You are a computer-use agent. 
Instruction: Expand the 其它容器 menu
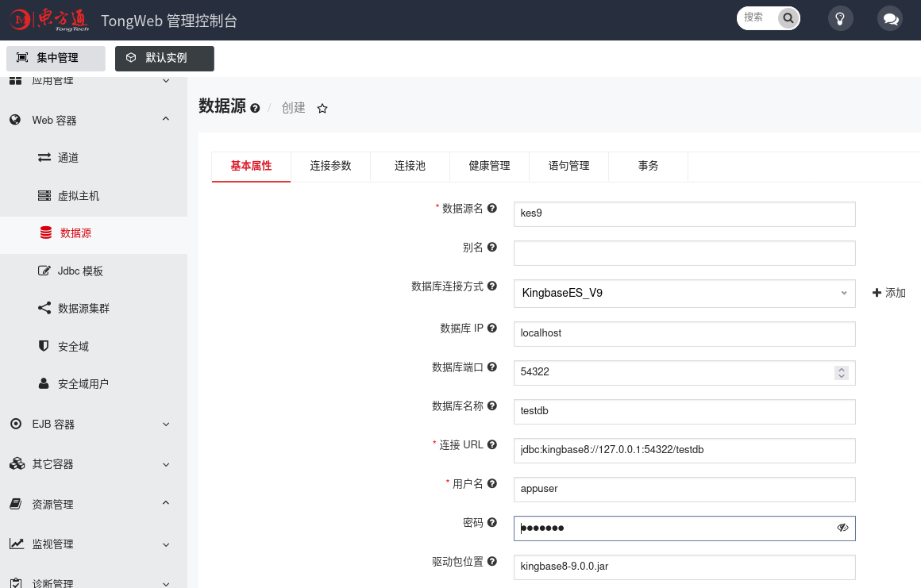(x=166, y=465)
